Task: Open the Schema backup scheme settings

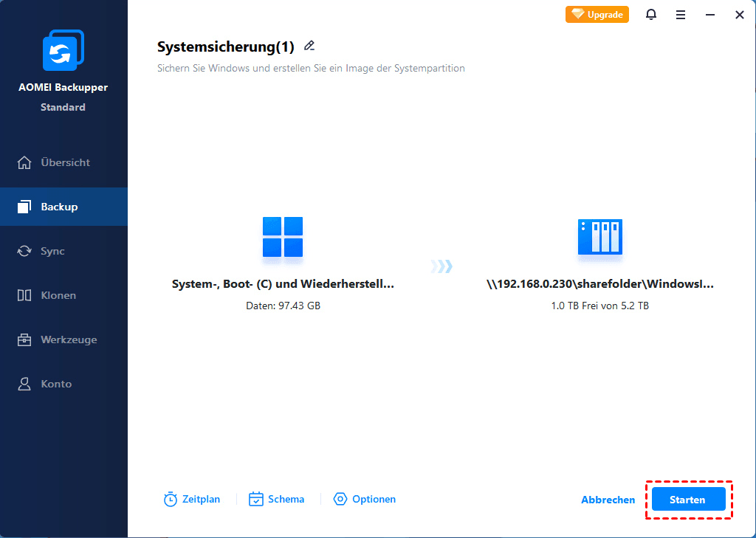Action: [276, 499]
